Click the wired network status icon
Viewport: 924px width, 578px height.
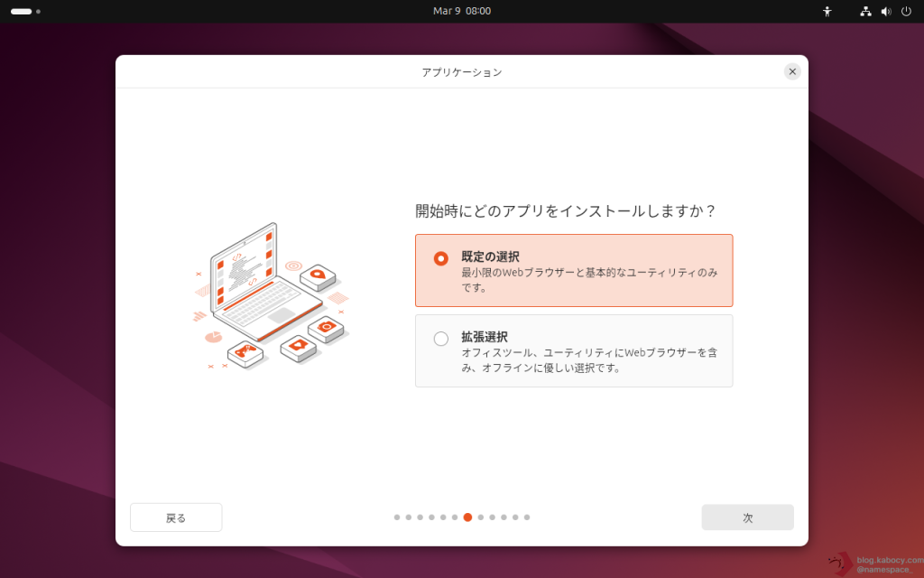pyautogui.click(x=865, y=12)
